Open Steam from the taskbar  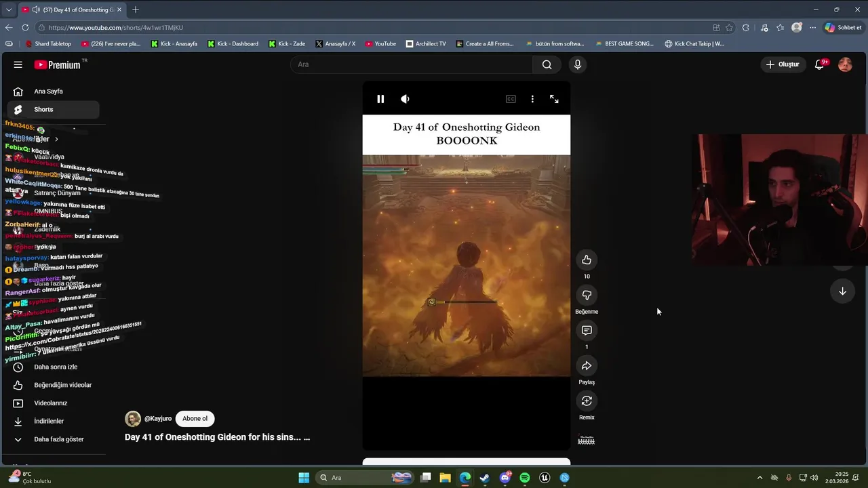(484, 478)
